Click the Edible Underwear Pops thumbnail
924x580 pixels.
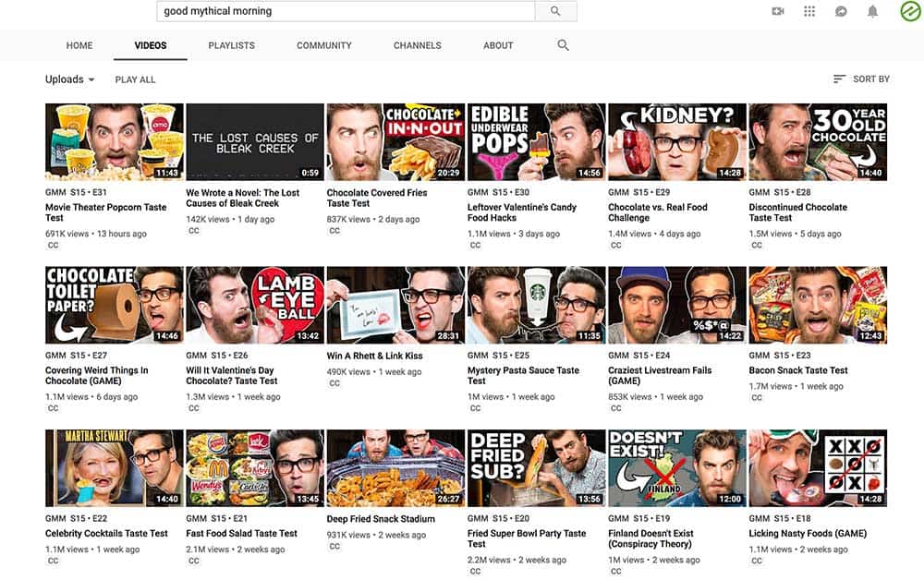536,142
